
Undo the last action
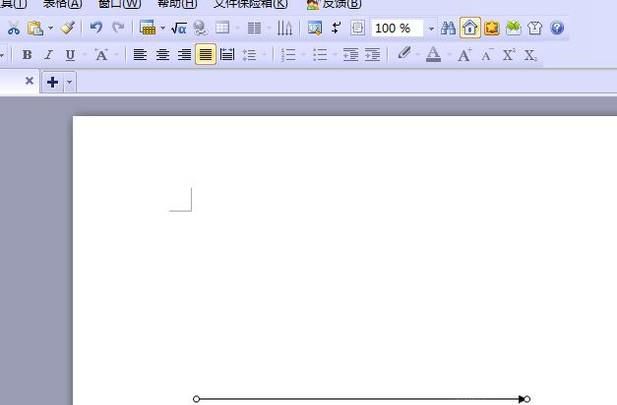(96, 28)
